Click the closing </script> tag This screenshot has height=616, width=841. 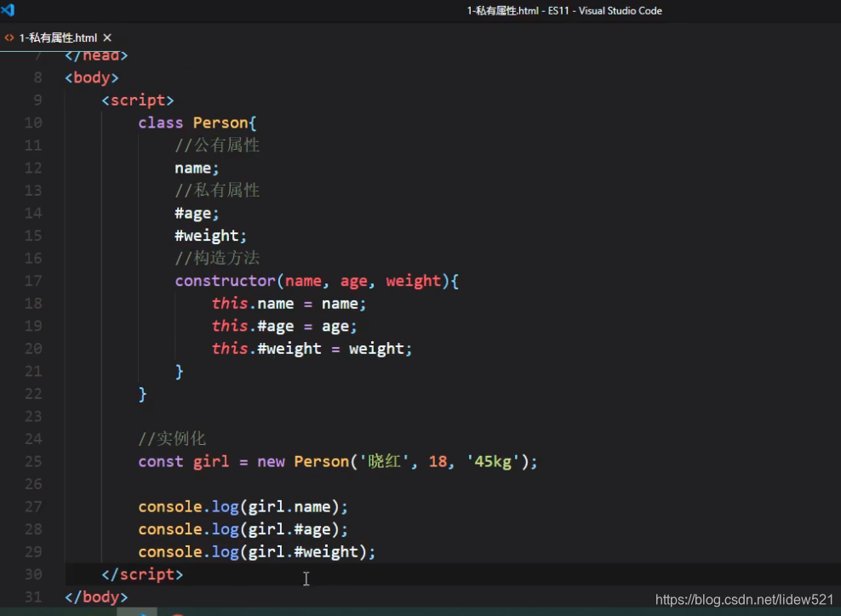click(x=142, y=574)
